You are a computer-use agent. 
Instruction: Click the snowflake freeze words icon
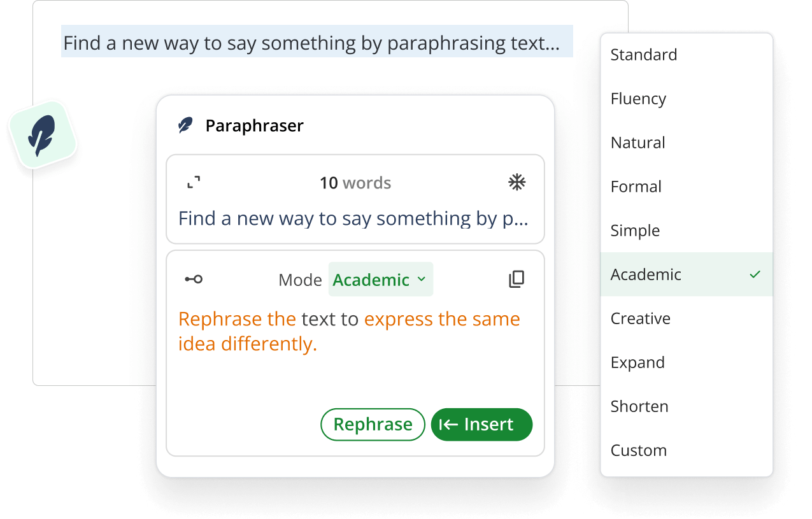[x=516, y=183]
